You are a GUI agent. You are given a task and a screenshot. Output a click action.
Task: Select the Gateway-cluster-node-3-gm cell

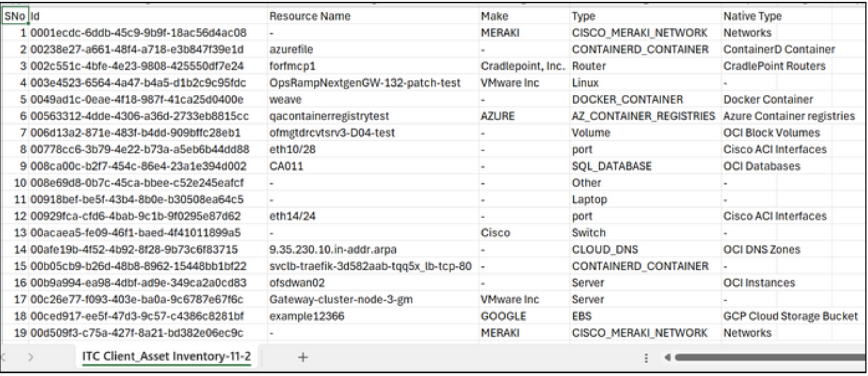coord(341,300)
